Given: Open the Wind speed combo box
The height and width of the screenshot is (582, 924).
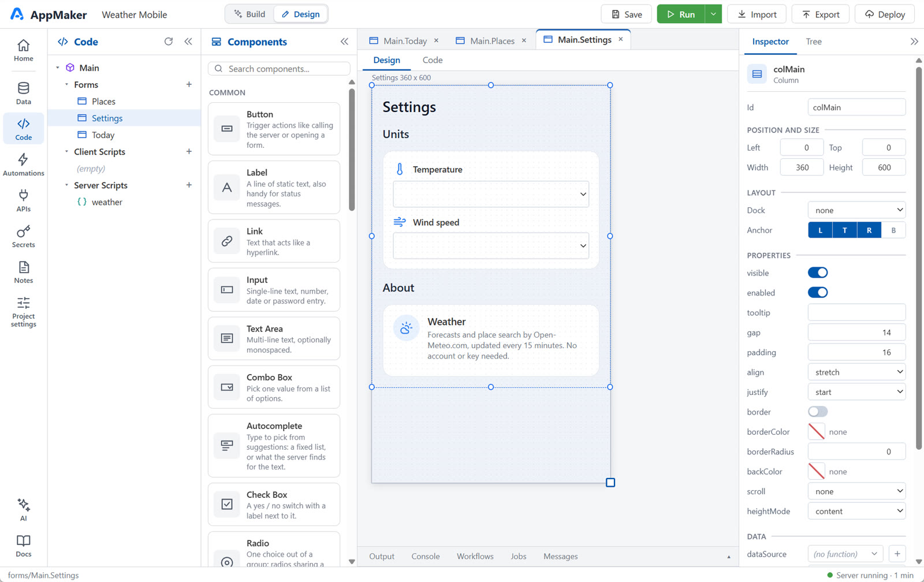Looking at the screenshot, I should (x=491, y=246).
